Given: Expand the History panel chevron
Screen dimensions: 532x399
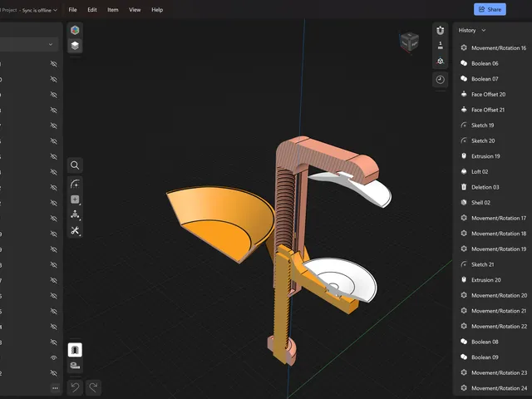Looking at the screenshot, I should tap(484, 30).
